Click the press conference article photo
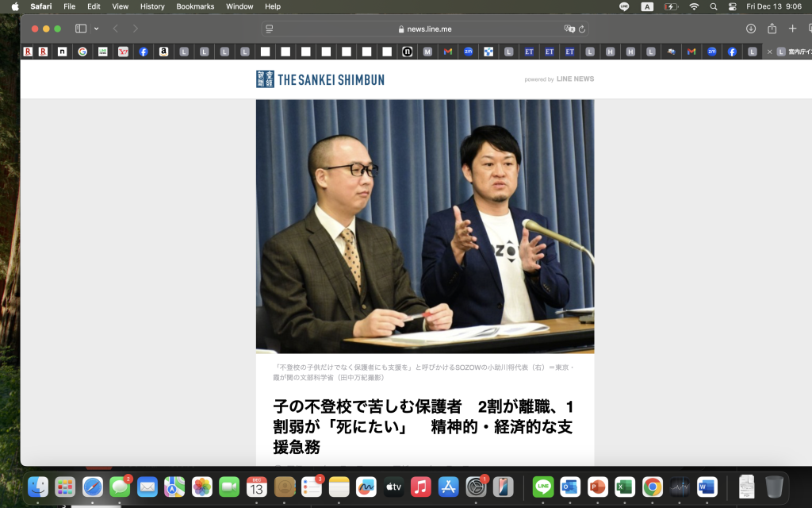 click(x=424, y=226)
